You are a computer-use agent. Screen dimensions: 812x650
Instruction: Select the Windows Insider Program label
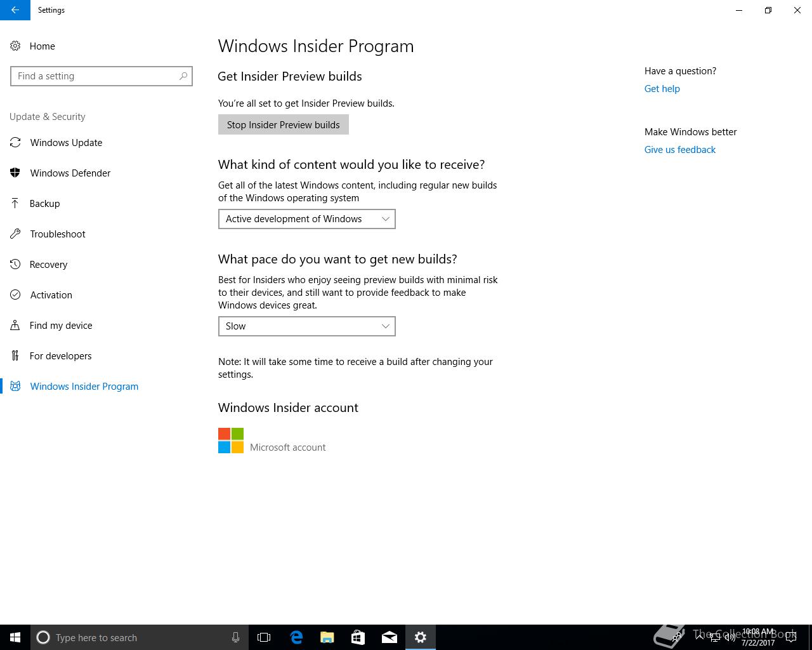(x=84, y=387)
